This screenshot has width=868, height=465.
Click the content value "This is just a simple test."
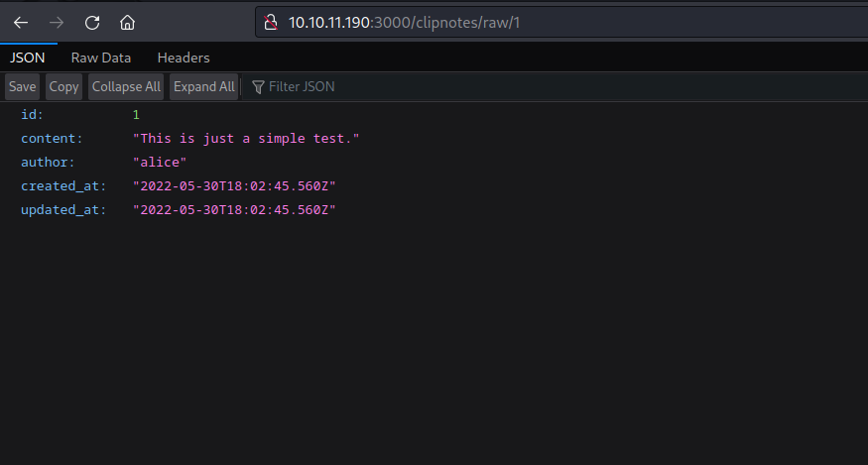tap(246, 139)
